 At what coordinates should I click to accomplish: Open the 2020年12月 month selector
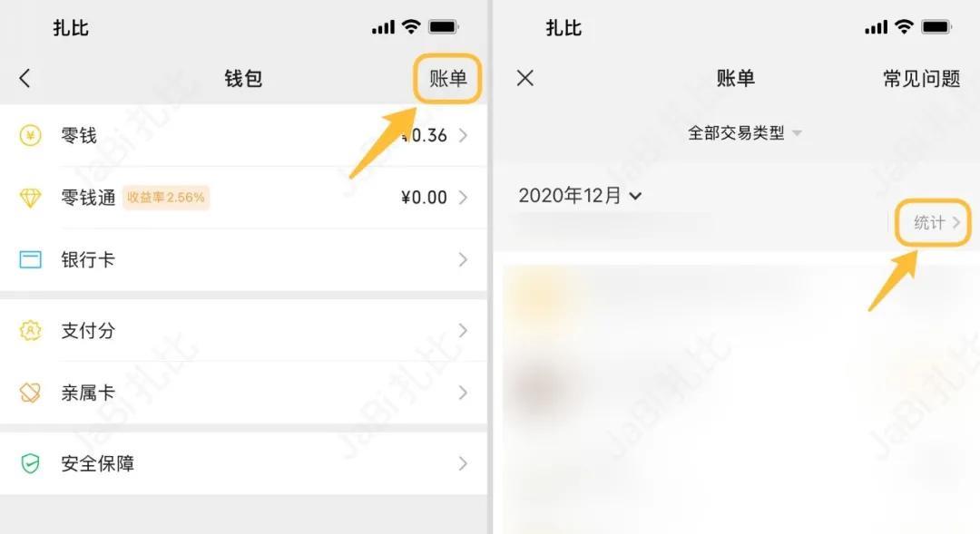[579, 196]
